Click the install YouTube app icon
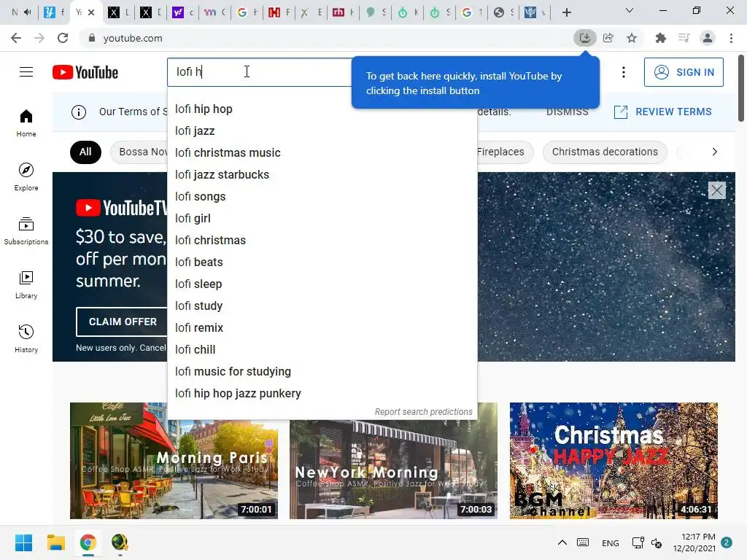 coord(584,38)
